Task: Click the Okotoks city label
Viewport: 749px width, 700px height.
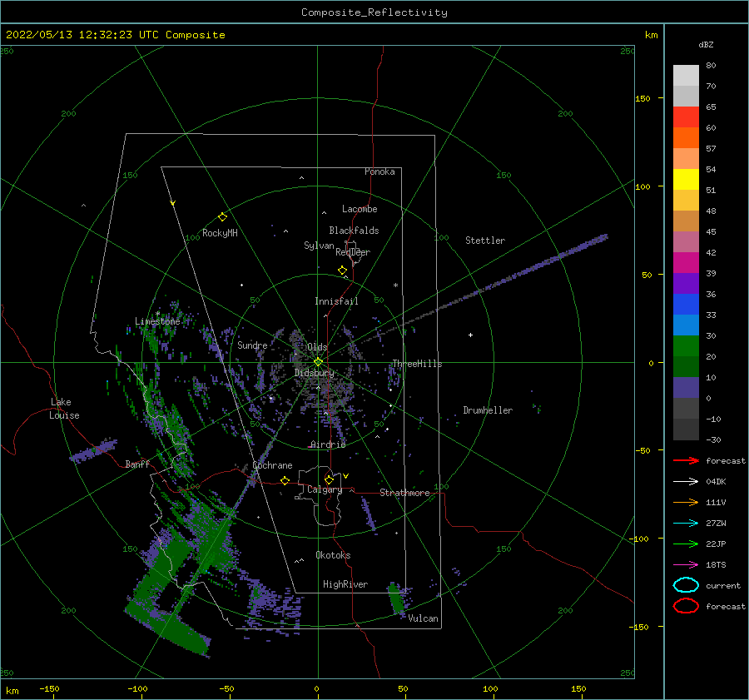Action: (333, 555)
